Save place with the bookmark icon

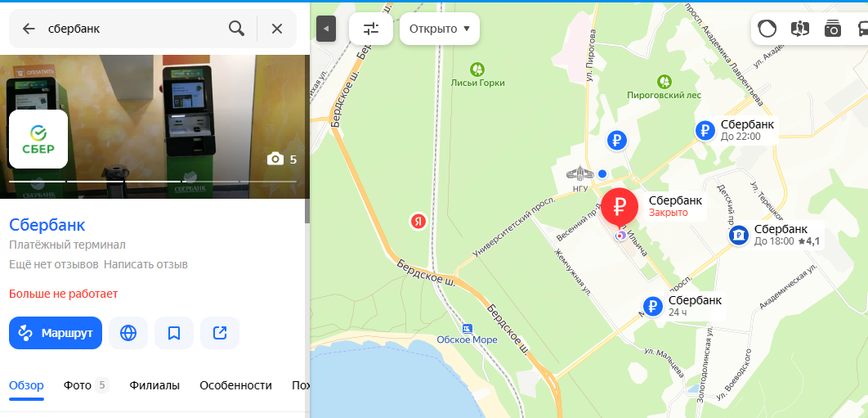[174, 333]
